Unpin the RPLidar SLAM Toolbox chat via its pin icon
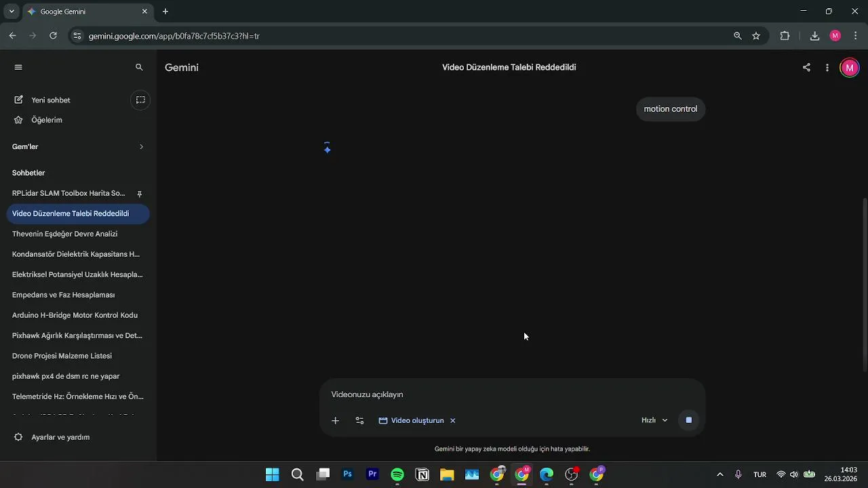Image resolution: width=868 pixels, height=488 pixels. pyautogui.click(x=140, y=194)
